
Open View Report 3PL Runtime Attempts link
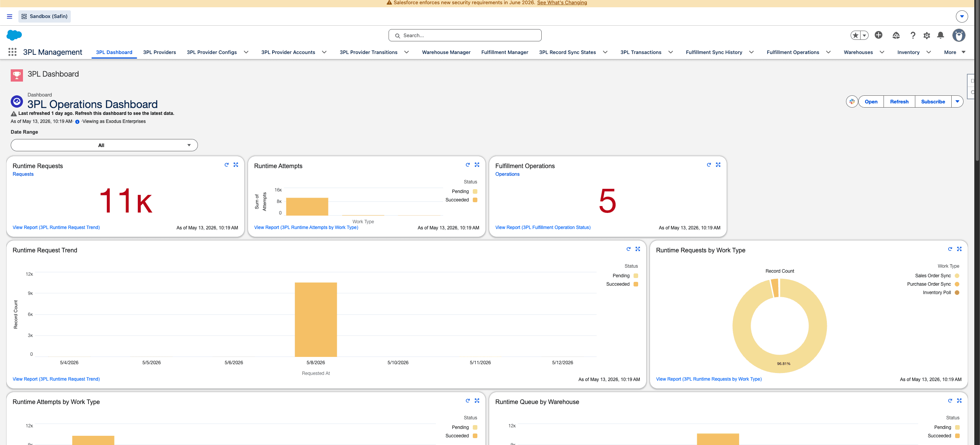point(306,227)
